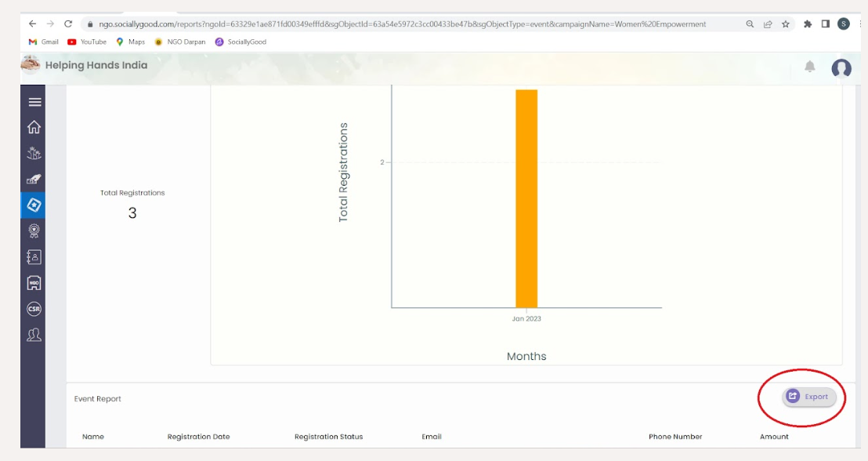Open the donation hand sidebar icon
The width and height of the screenshot is (868, 461).
pos(34,179)
